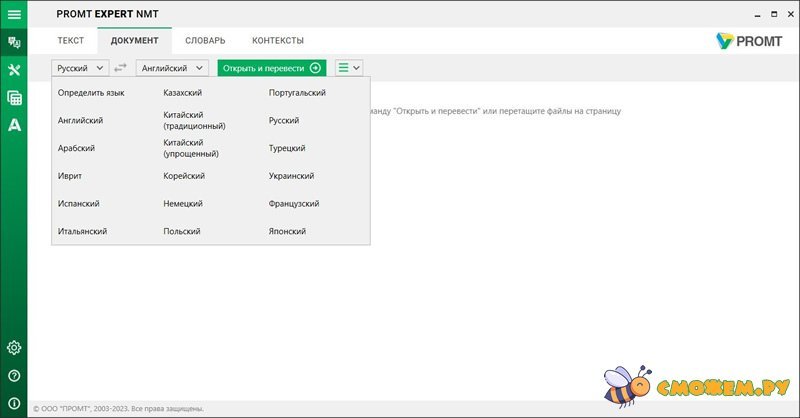Open the КОНТЕКСТЫ tab
The height and width of the screenshot is (418, 800).
click(x=277, y=40)
